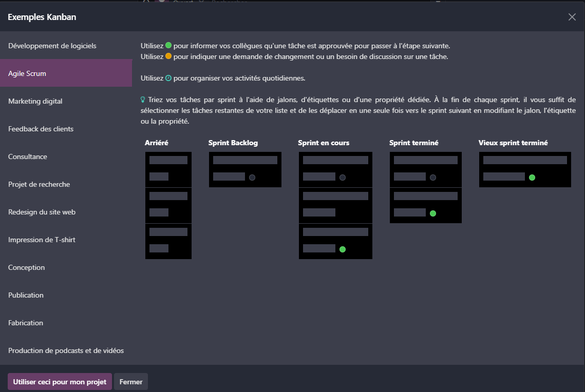Click green dot in Sprint en cours column

pyautogui.click(x=343, y=249)
